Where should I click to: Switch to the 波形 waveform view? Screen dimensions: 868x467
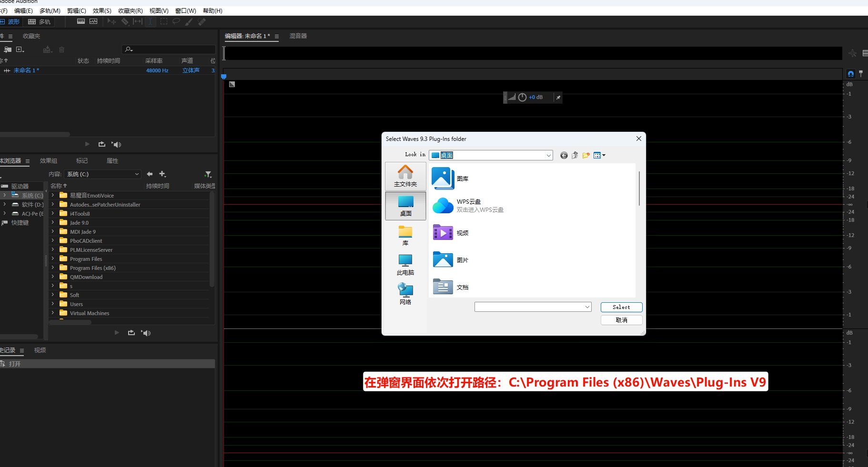click(10, 22)
